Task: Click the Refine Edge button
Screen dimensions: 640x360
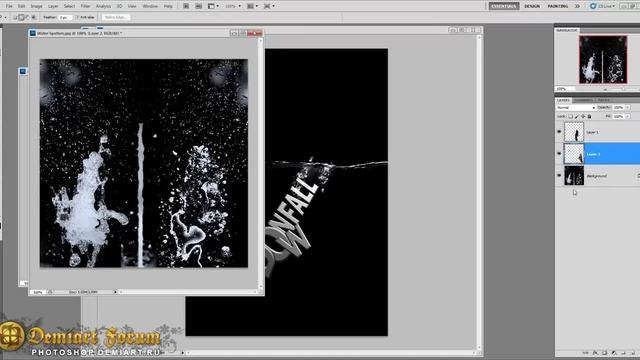Action: tap(116, 18)
